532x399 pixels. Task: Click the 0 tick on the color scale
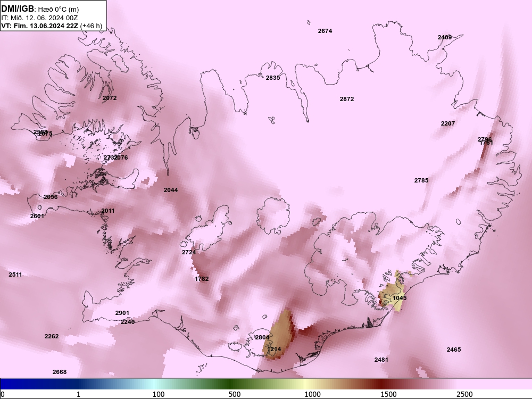3,394
